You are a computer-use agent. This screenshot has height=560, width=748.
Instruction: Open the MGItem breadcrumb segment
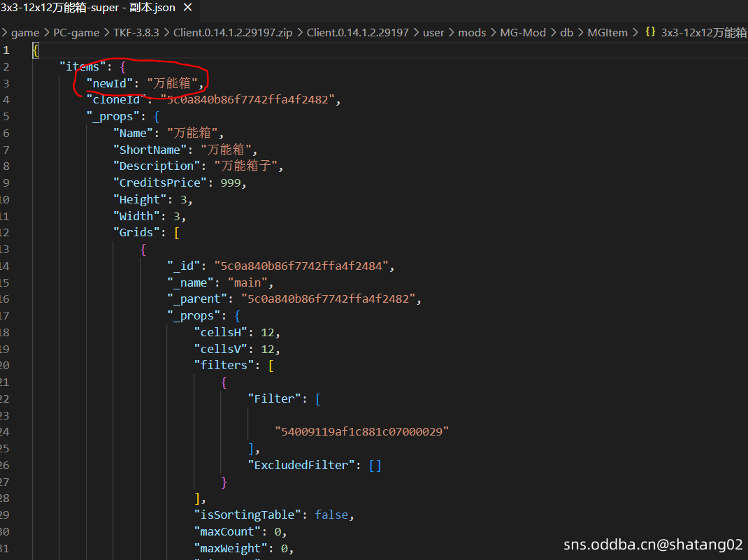(x=607, y=32)
